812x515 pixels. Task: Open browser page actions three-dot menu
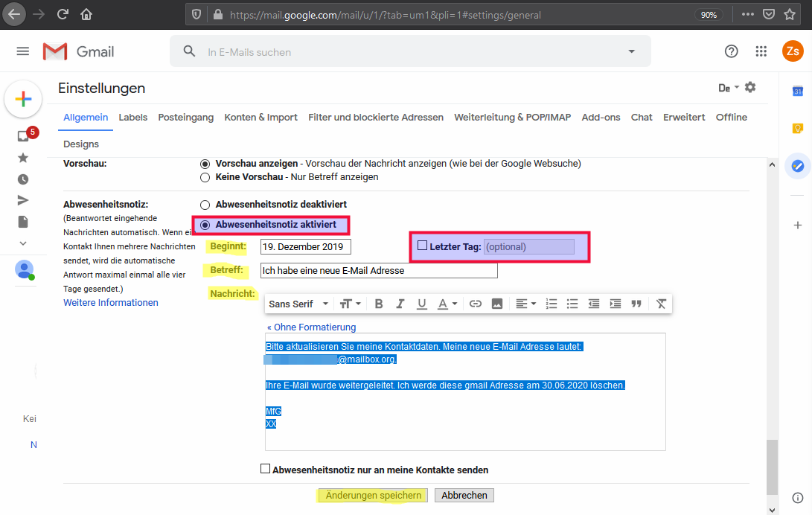coord(748,14)
